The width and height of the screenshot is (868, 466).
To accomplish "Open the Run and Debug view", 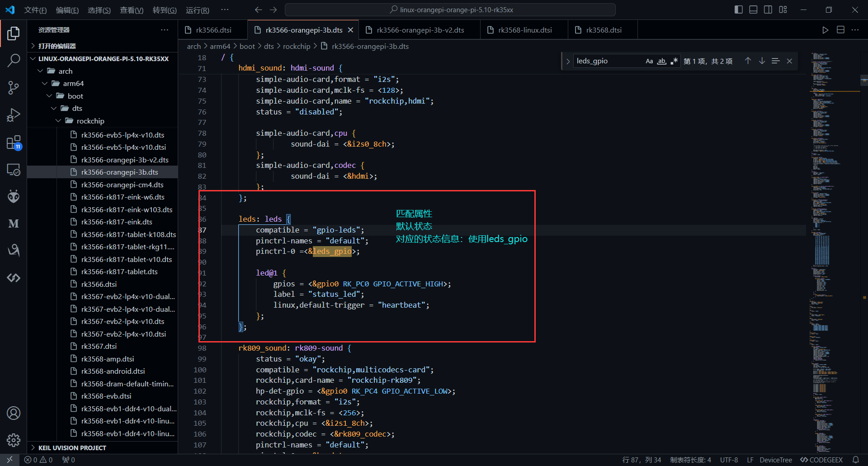I will (14, 115).
